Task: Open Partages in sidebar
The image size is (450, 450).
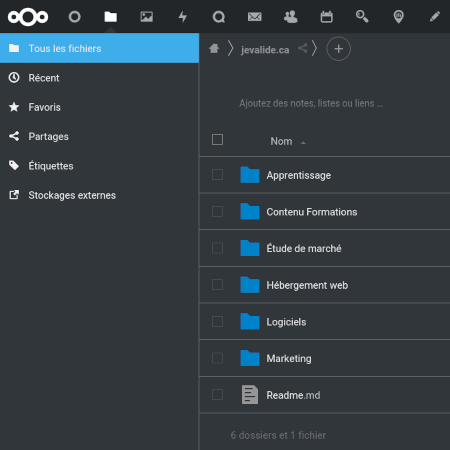Action: [99, 136]
